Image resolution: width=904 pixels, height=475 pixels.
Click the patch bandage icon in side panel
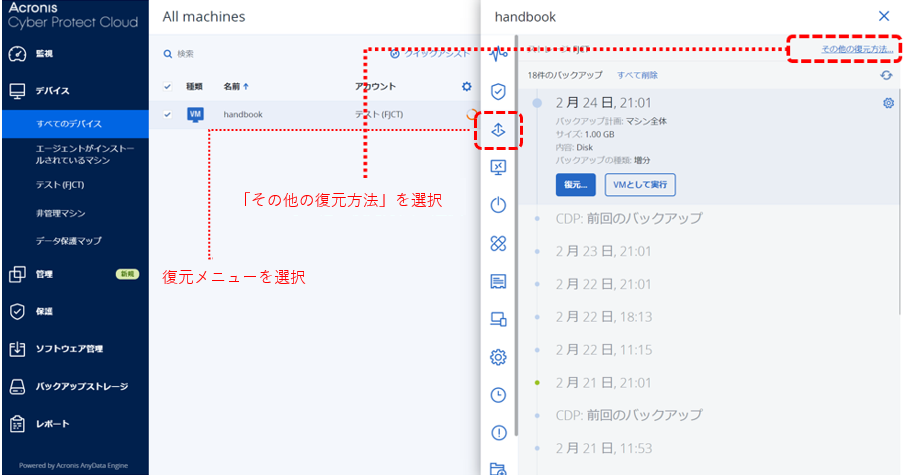498,243
